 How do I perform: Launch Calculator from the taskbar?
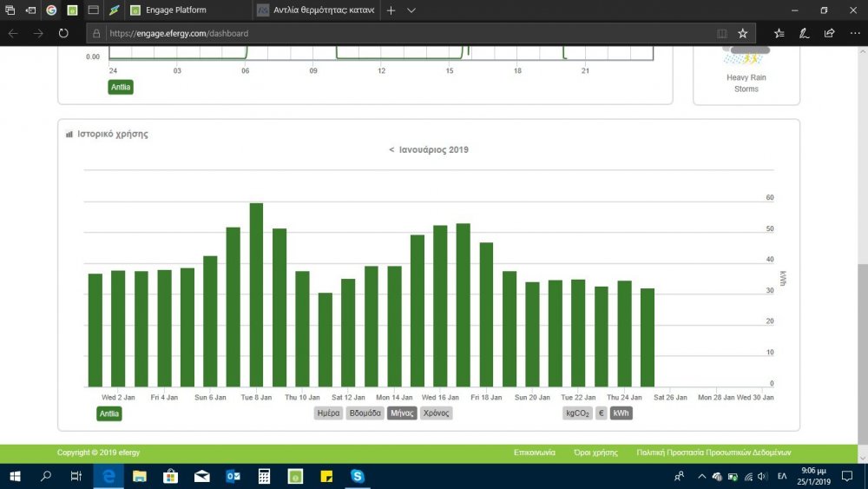264,476
